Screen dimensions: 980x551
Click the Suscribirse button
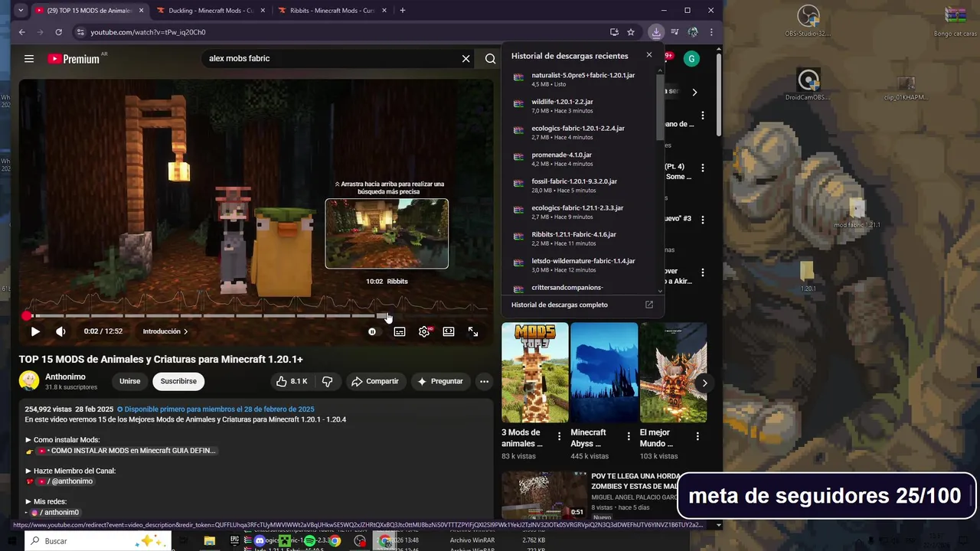coord(178,381)
